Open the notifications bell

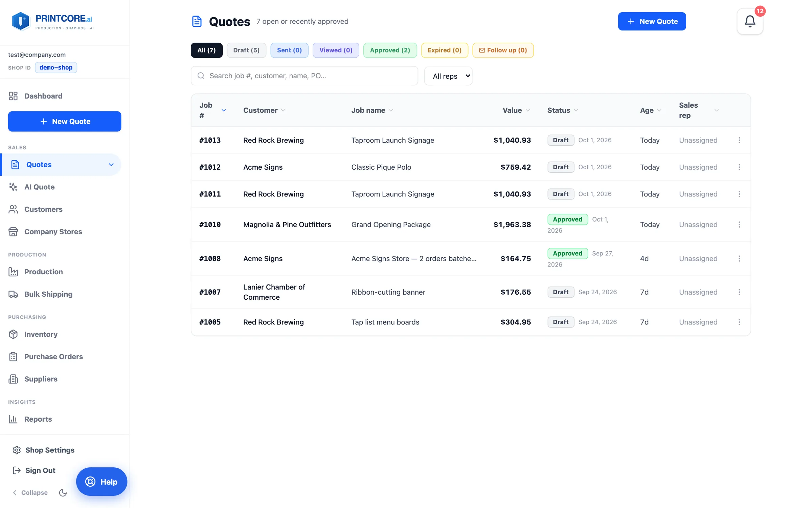[x=750, y=21]
